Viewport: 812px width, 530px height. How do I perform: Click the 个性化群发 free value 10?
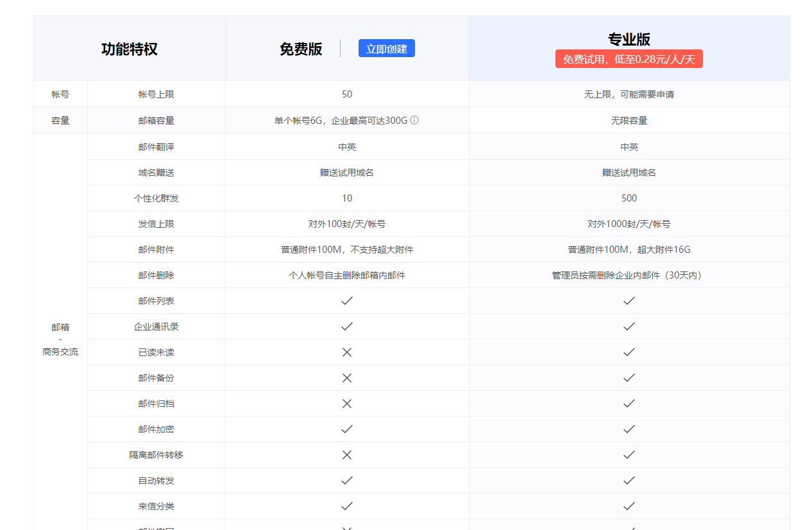[x=347, y=198]
